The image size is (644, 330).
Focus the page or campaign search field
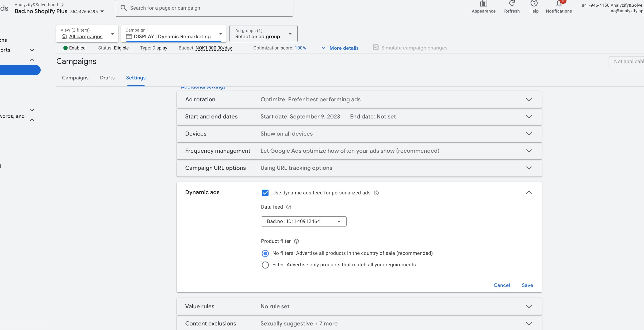(x=204, y=8)
